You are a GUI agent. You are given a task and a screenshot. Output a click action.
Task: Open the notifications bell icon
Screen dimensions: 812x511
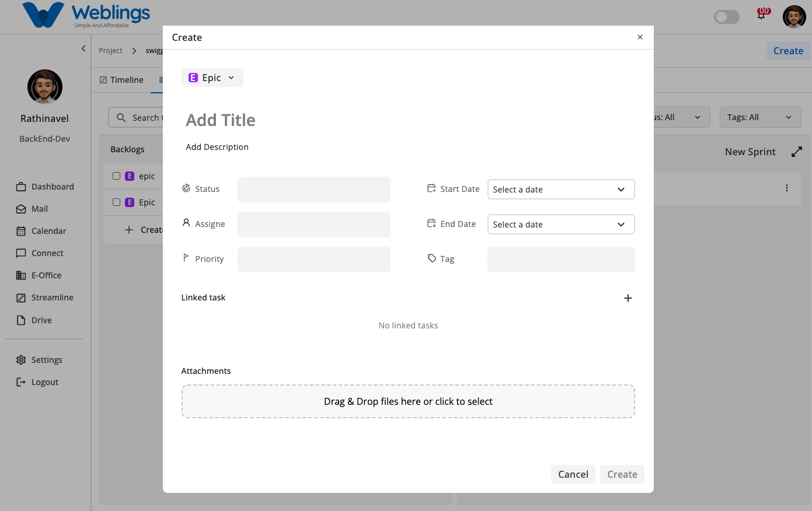(761, 15)
